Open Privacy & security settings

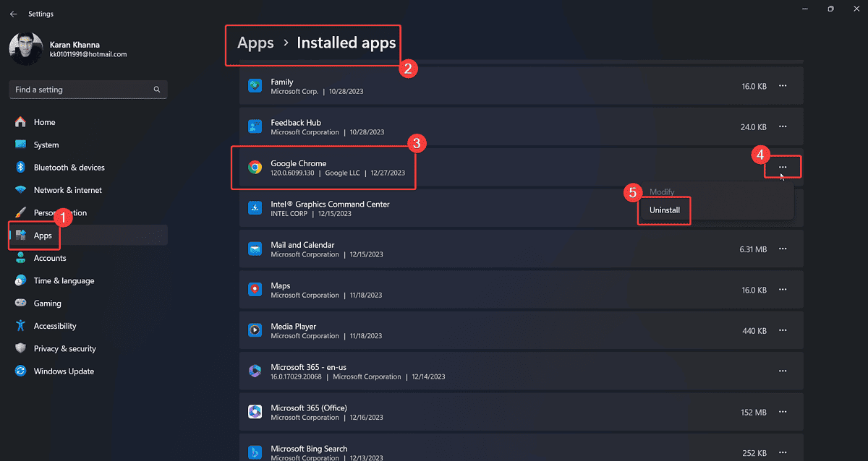pos(88,348)
